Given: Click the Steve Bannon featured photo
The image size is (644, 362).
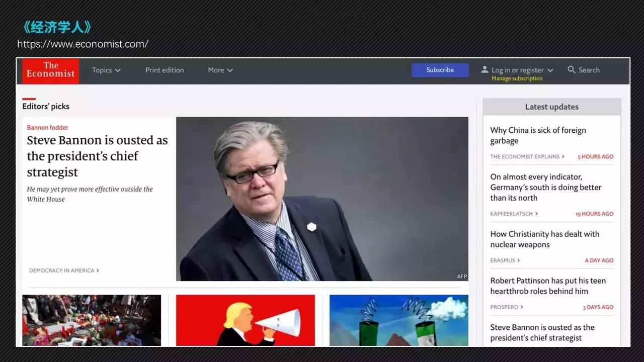Looking at the screenshot, I should pyautogui.click(x=322, y=199).
